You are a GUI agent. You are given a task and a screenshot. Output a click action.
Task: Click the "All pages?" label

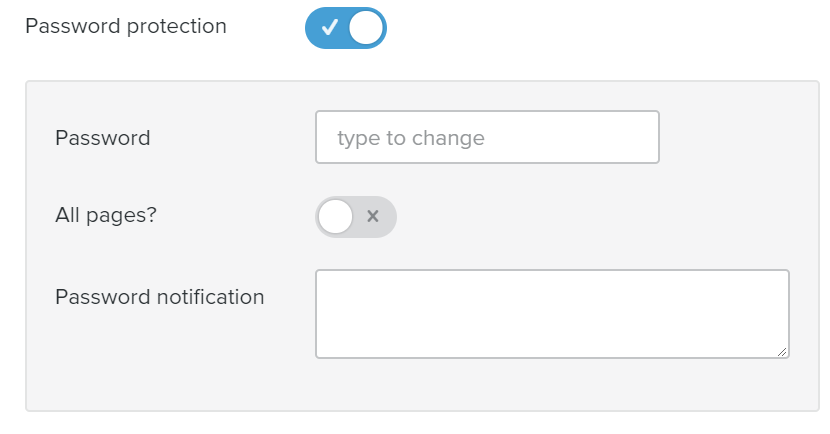[x=106, y=215]
